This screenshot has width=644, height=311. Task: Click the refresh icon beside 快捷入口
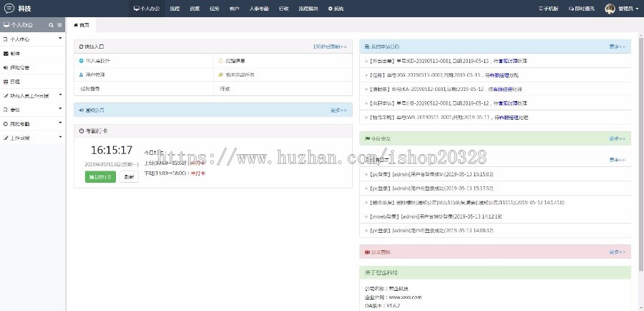pos(81,47)
